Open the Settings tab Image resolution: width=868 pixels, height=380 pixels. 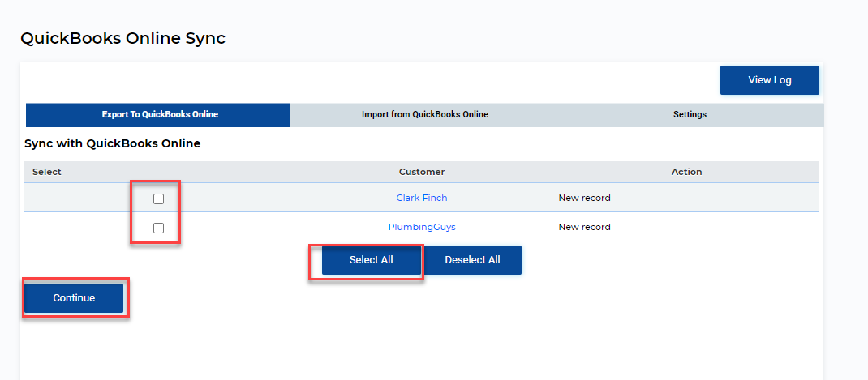(690, 115)
